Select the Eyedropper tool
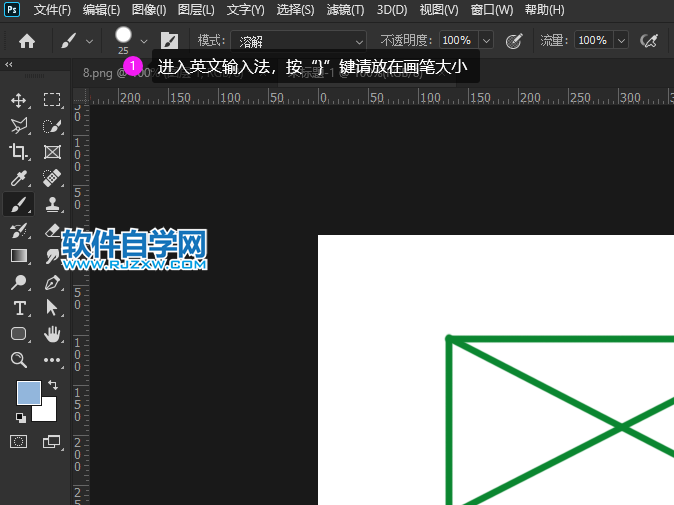This screenshot has width=674, height=505. [x=18, y=178]
